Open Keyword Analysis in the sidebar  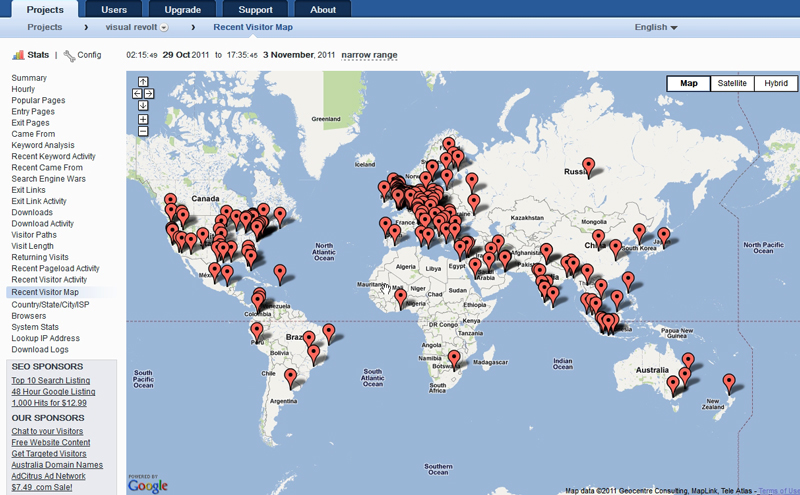[x=42, y=145]
